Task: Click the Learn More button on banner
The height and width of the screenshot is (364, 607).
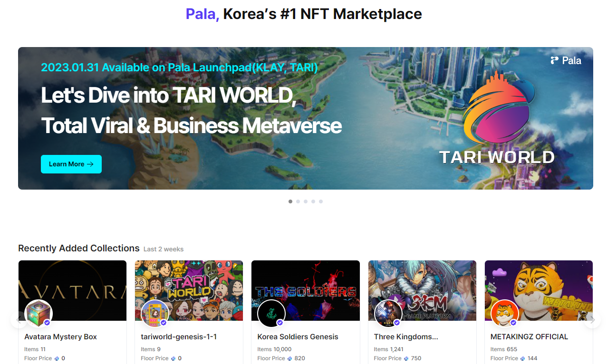Action: 71,164
